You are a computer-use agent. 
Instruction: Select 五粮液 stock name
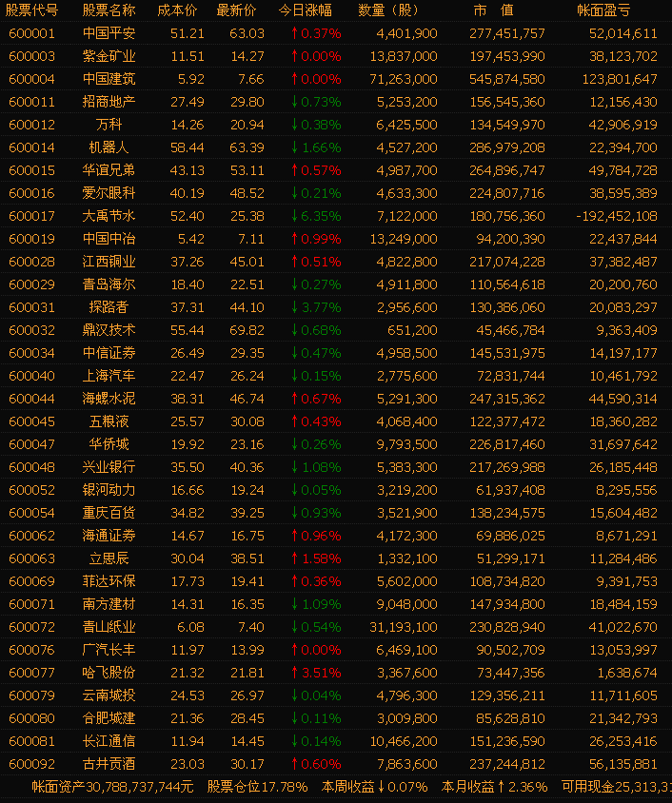(109, 421)
